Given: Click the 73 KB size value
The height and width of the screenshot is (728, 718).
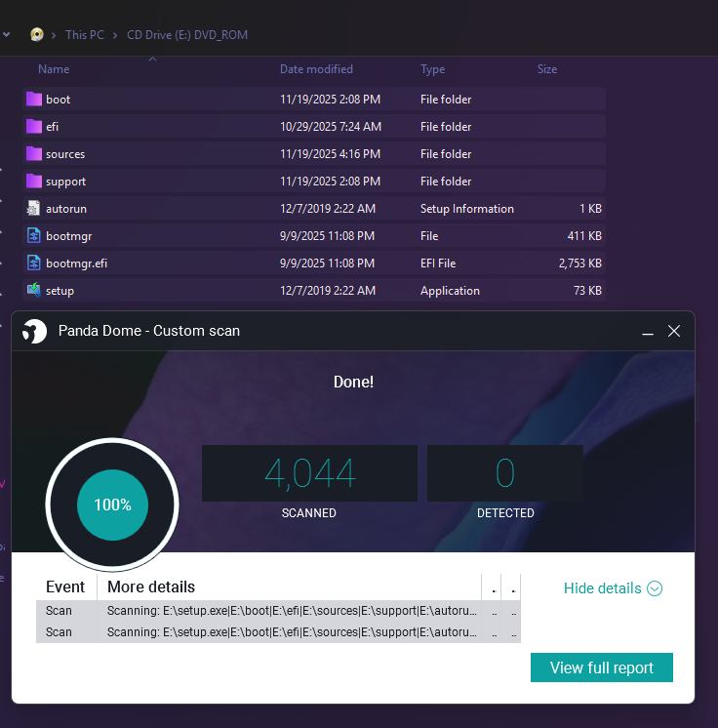Looking at the screenshot, I should [x=587, y=291].
